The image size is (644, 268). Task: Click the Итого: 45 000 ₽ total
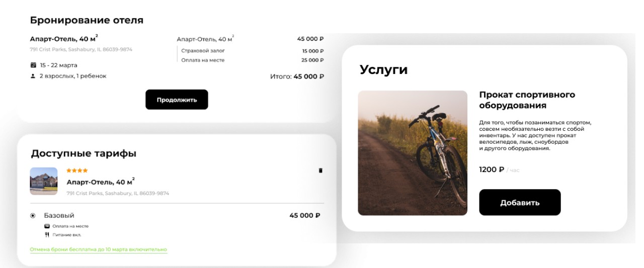tap(297, 76)
